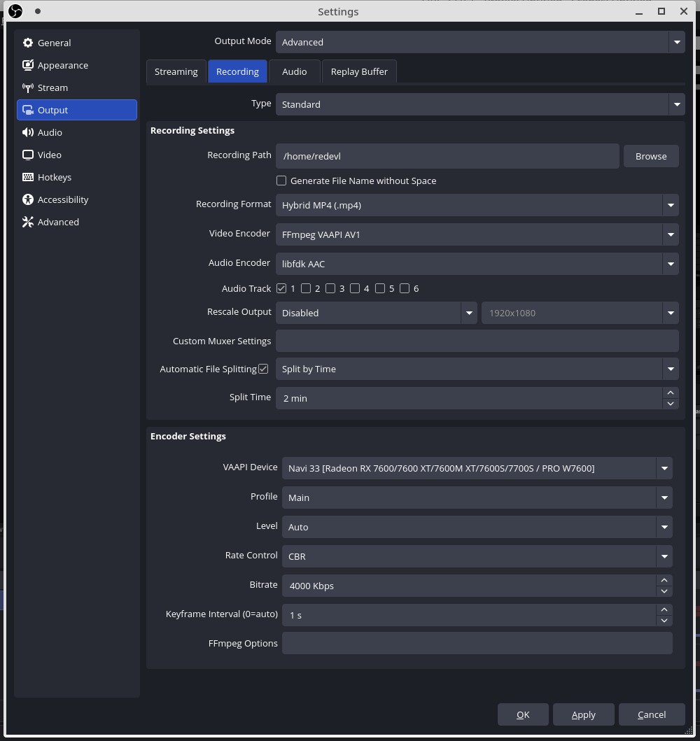700x741 pixels.
Task: Decrease Bitrate with down arrow
Action: pos(664,591)
